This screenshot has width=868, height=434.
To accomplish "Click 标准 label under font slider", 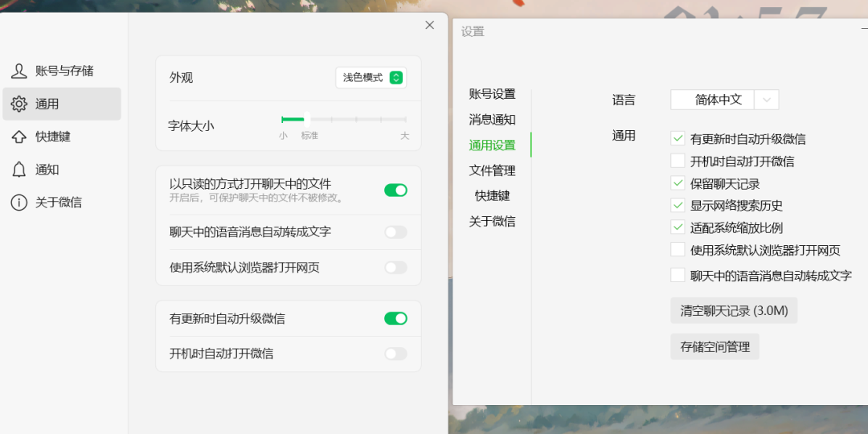I will tap(309, 136).
